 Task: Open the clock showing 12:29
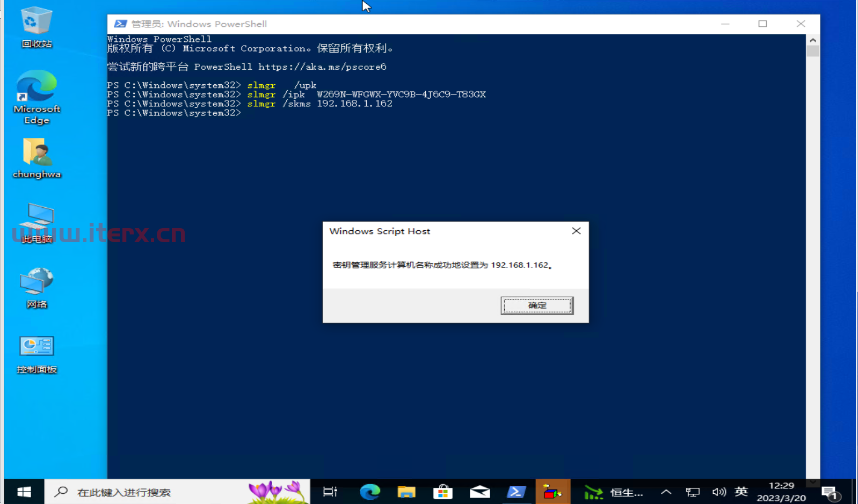pos(781,492)
